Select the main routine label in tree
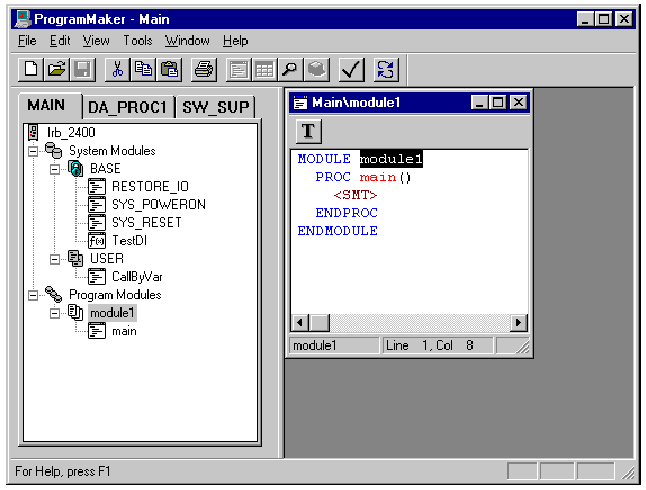The width and height of the screenshot is (646, 490). click(124, 331)
